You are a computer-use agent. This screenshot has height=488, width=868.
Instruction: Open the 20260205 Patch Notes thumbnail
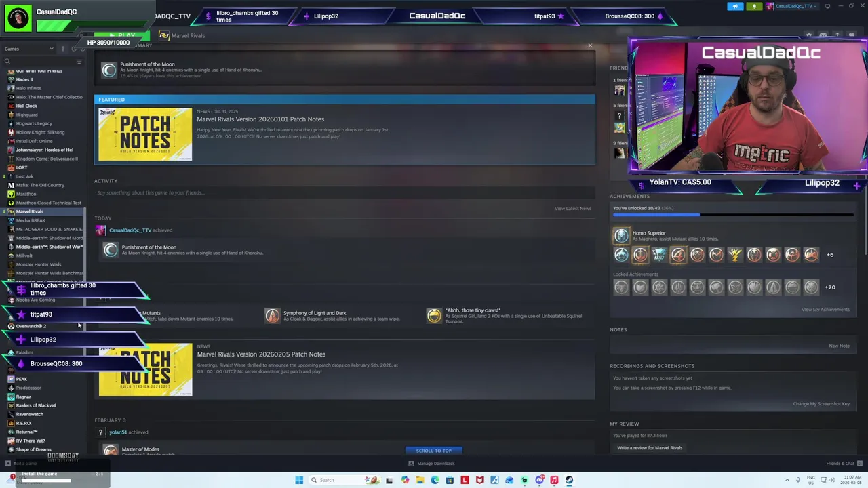pos(145,369)
